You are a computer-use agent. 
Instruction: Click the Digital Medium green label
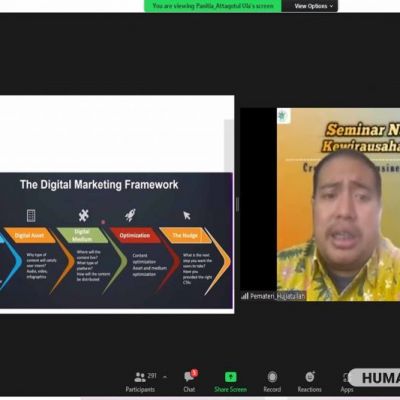[x=82, y=235]
